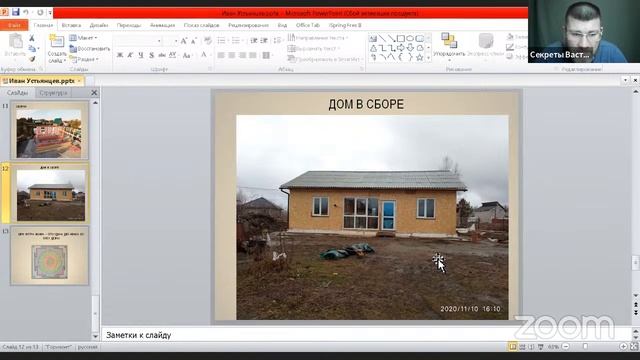Open the change case Aa dropdown
Screen dimensions: 640x360
point(187,55)
